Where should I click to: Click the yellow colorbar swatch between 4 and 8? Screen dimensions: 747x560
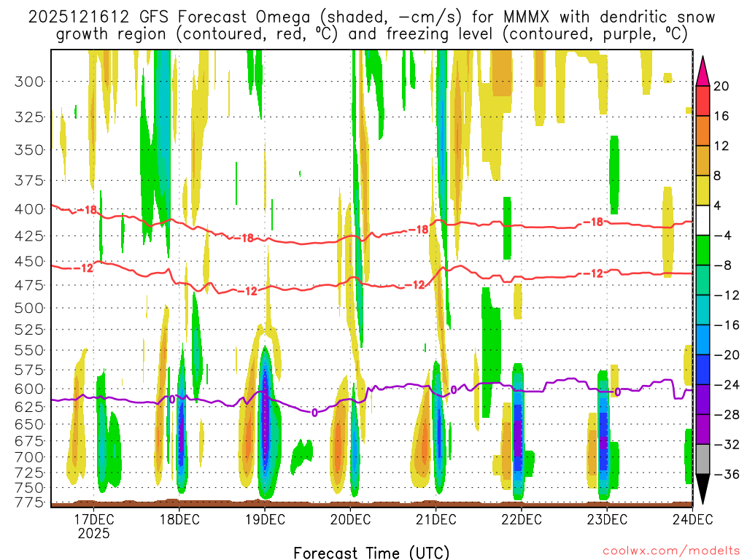point(703,190)
